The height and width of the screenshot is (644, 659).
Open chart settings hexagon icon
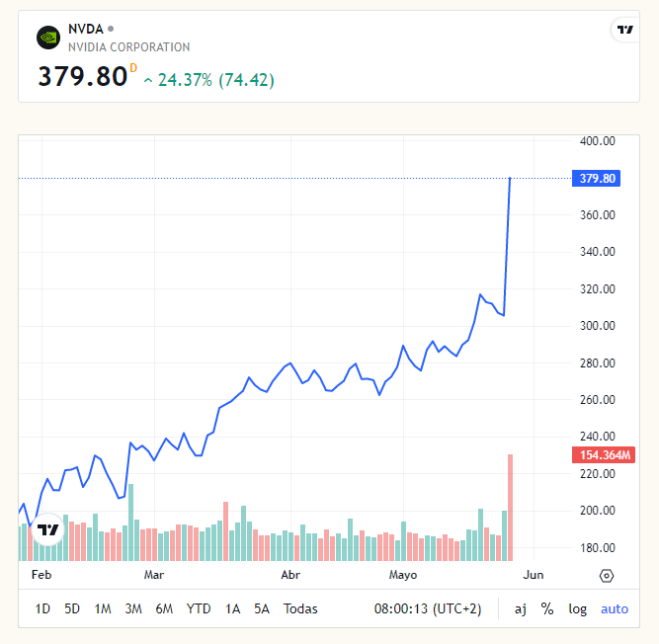click(606, 575)
